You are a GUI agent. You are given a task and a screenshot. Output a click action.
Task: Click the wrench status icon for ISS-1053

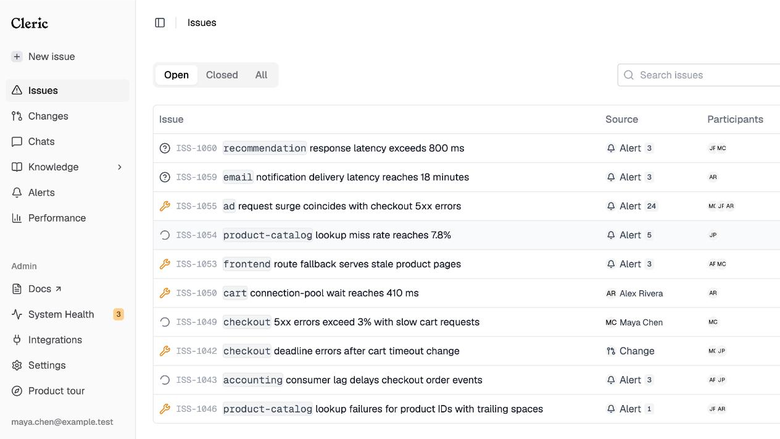pyautogui.click(x=165, y=264)
